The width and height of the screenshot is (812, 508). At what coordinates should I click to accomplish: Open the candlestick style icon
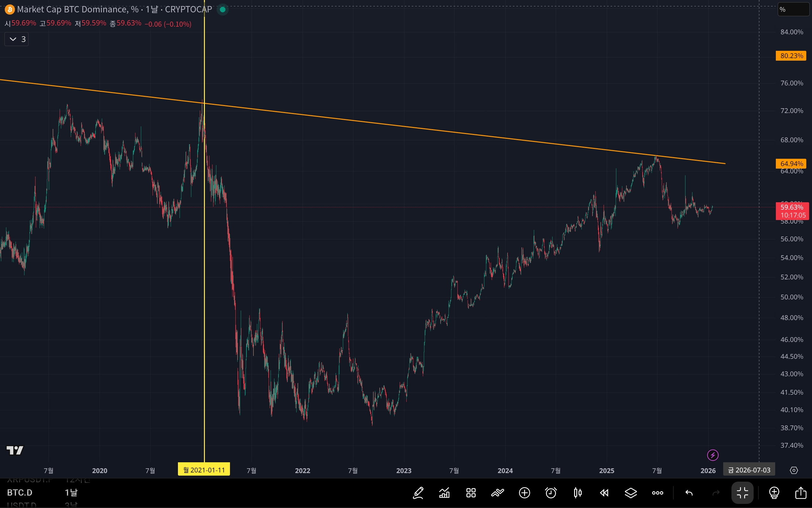(578, 493)
